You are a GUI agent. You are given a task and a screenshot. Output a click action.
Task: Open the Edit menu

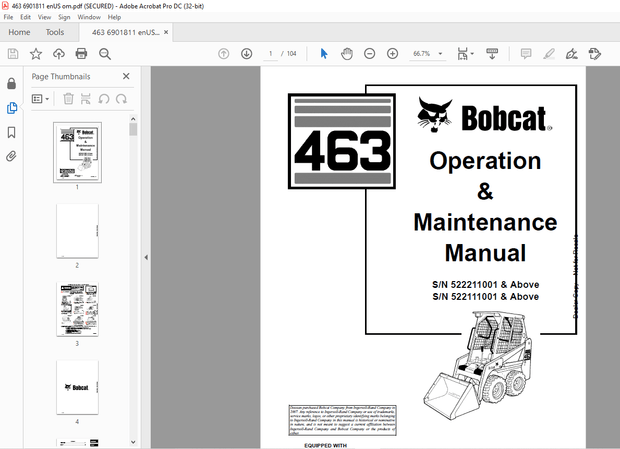25,17
